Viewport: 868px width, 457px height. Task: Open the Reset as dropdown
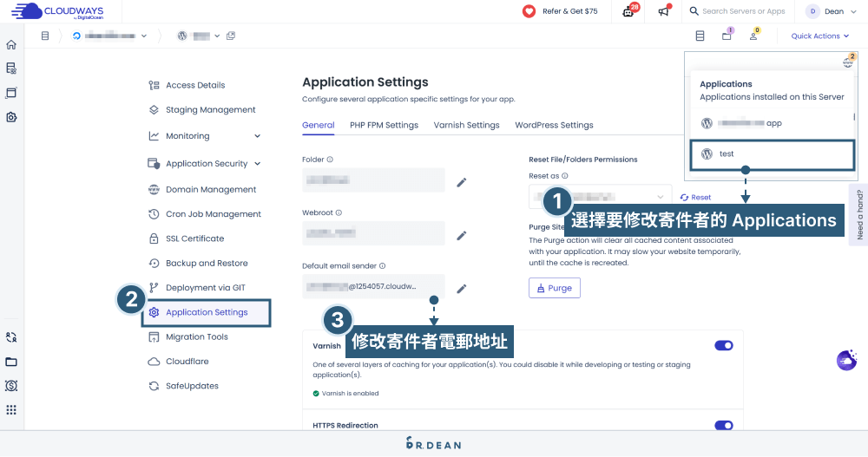(x=600, y=197)
